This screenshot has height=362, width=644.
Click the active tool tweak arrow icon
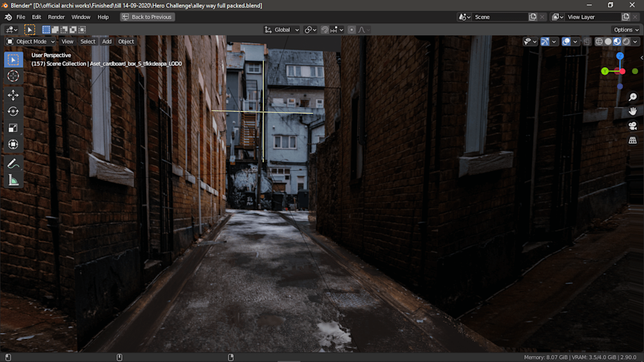point(30,30)
